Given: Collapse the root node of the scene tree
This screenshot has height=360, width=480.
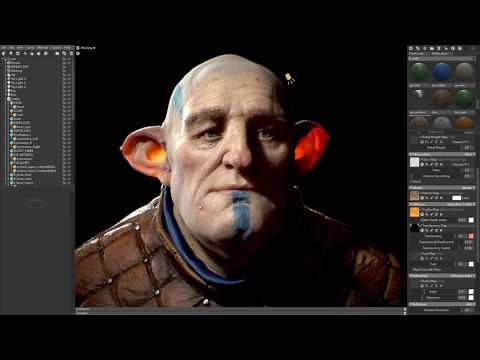Looking at the screenshot, I should click(x=5, y=59).
